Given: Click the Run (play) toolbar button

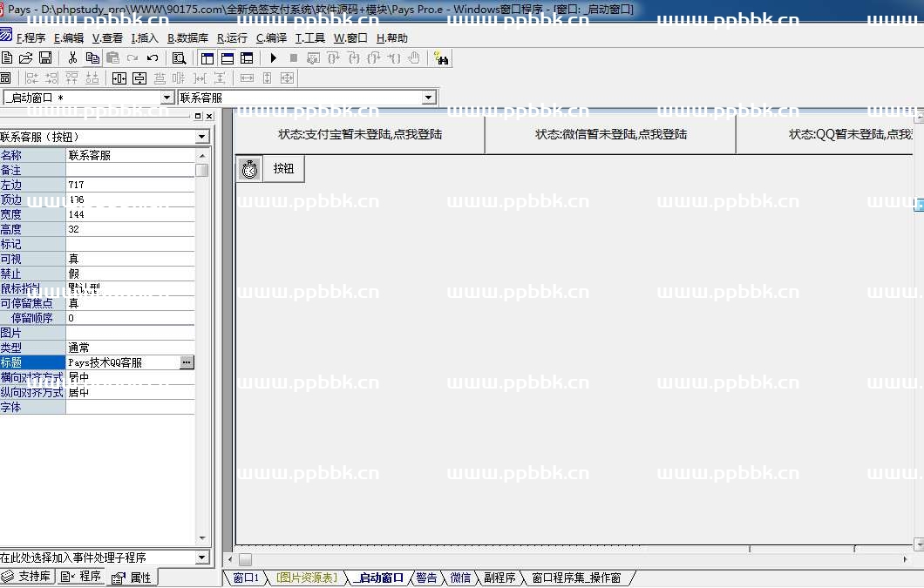Looking at the screenshot, I should 274,58.
